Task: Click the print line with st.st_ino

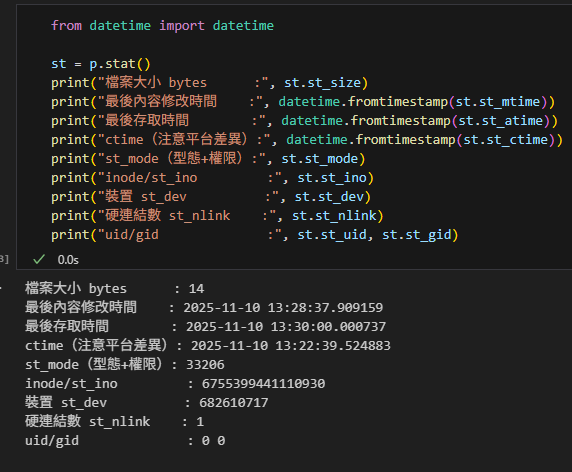Action: [212, 178]
